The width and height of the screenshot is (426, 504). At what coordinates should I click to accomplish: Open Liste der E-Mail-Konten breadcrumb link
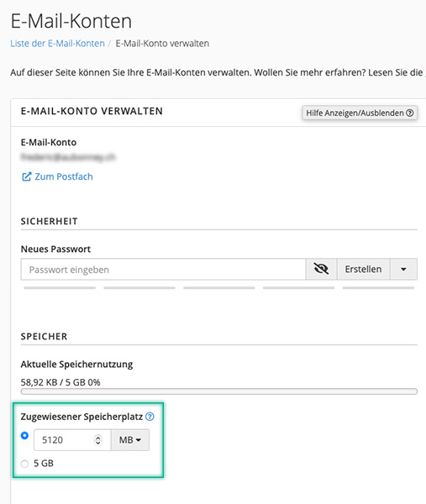pos(57,44)
